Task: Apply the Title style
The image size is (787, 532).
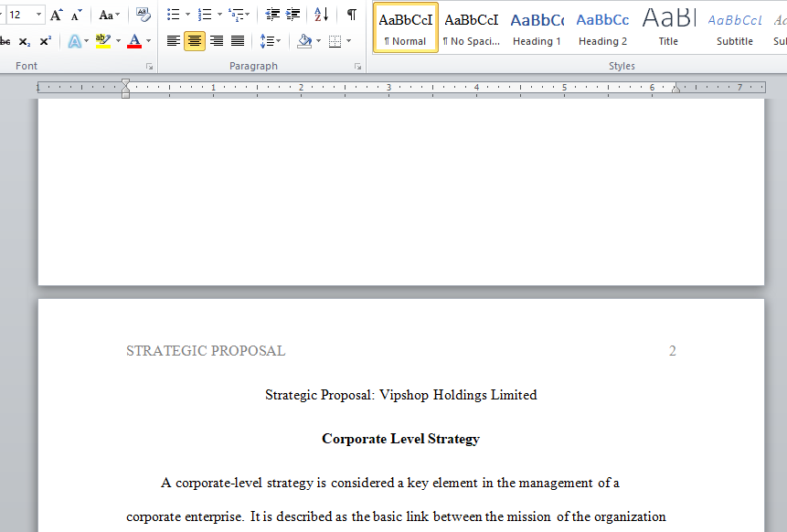Action: pos(668,27)
